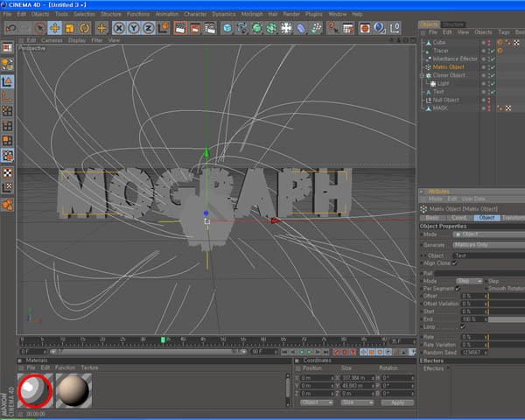Viewport: 525px width, 420px height.
Task: Toggle Tracer enabled checkmark
Action: tap(493, 51)
